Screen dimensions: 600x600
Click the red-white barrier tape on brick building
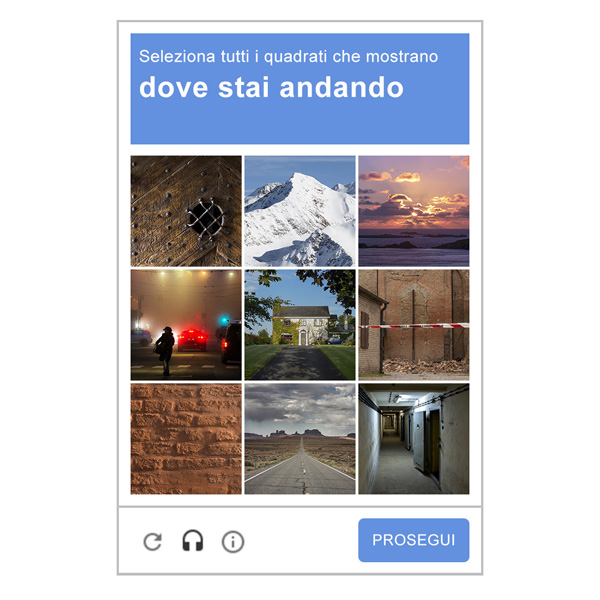pyautogui.click(x=414, y=326)
